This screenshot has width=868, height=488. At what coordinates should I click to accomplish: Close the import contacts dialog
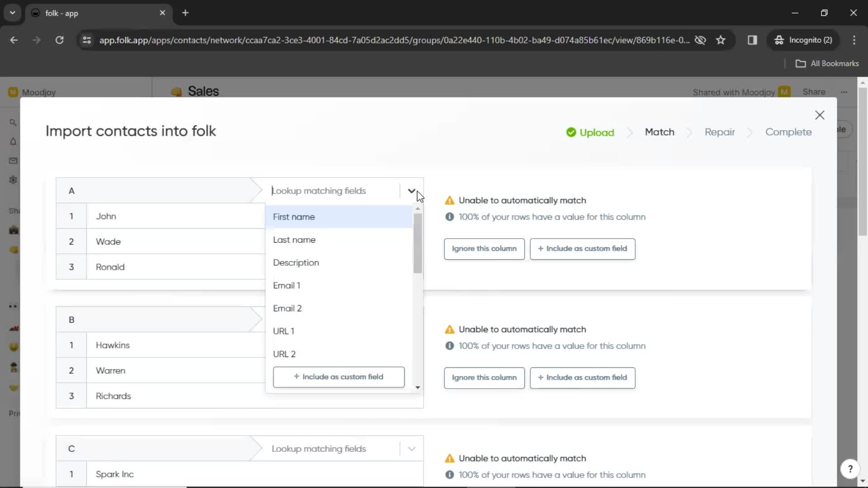820,114
